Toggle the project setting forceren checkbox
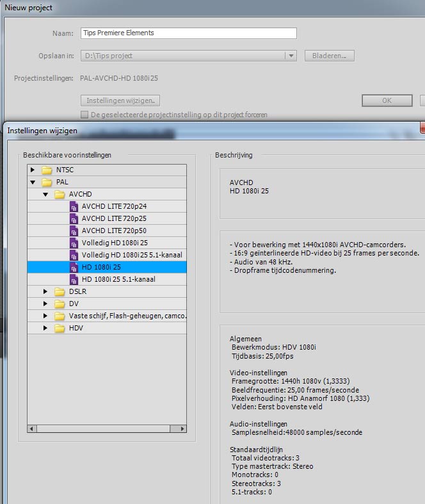This screenshot has width=425, height=504. click(x=84, y=115)
